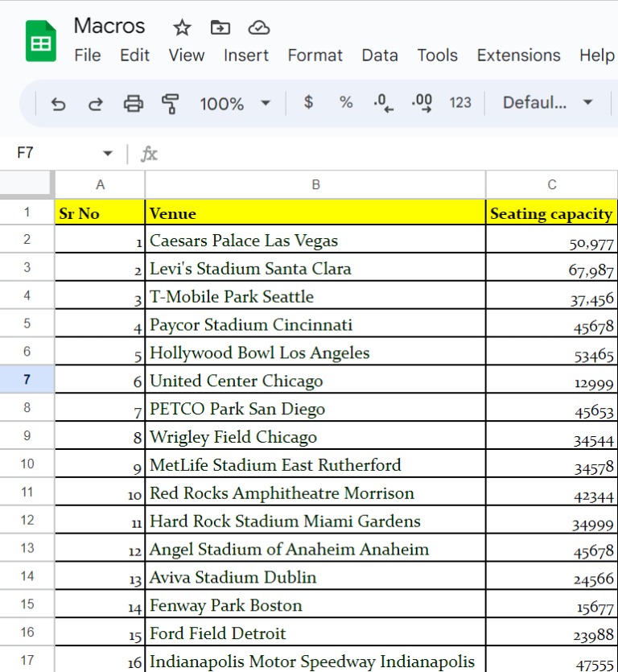Activate the paint format tool
Image resolution: width=618 pixels, height=672 pixels.
click(x=170, y=103)
